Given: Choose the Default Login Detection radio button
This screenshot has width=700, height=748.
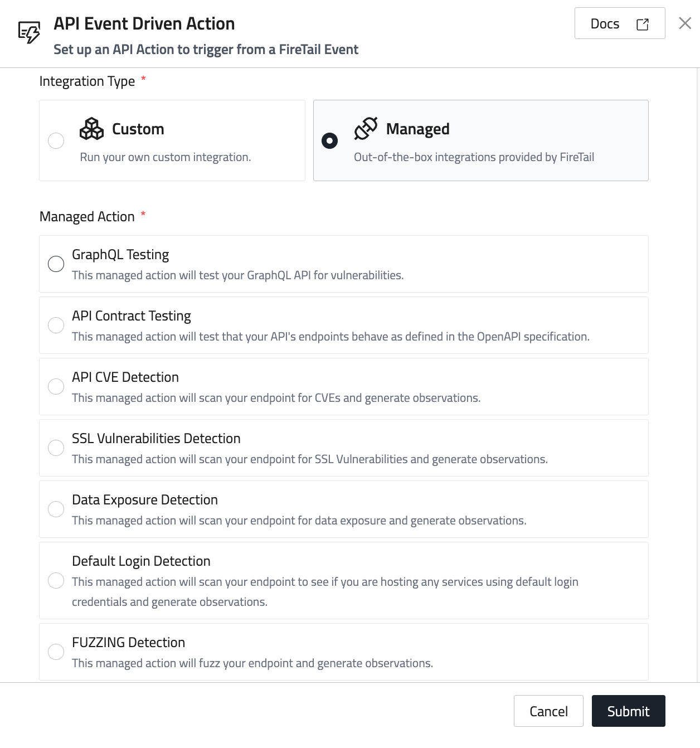Looking at the screenshot, I should click(x=56, y=580).
